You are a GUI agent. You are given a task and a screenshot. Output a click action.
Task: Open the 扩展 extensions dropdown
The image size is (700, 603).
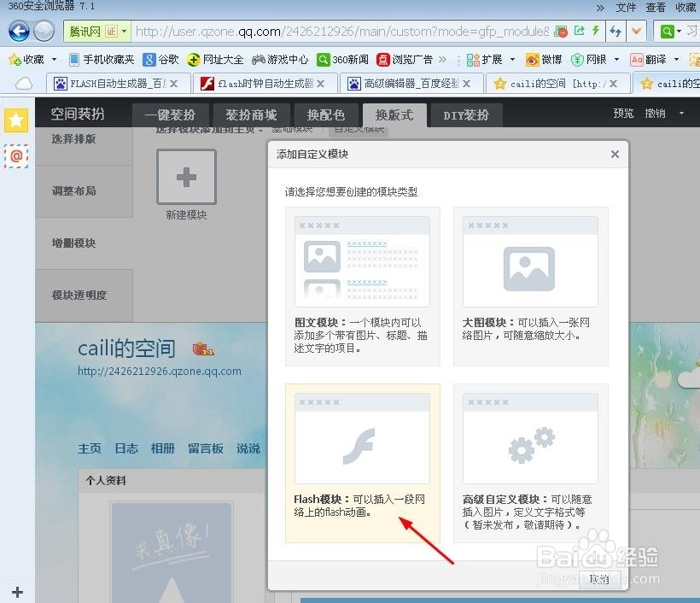pos(493,60)
